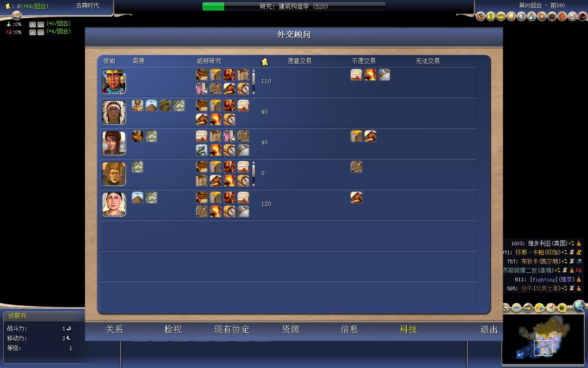Click 退出 to close the advisor
Screen dimensions: 588x368
click(489, 329)
